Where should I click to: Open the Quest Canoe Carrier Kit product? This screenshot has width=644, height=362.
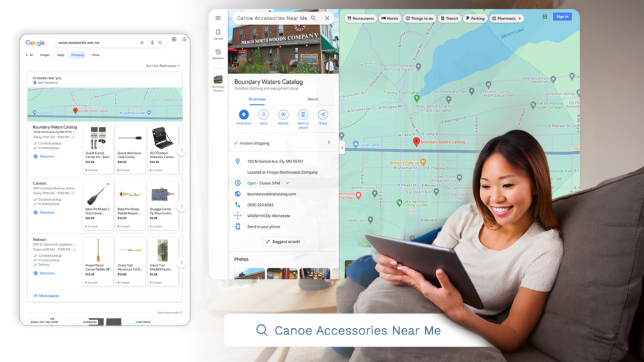pyautogui.click(x=98, y=149)
